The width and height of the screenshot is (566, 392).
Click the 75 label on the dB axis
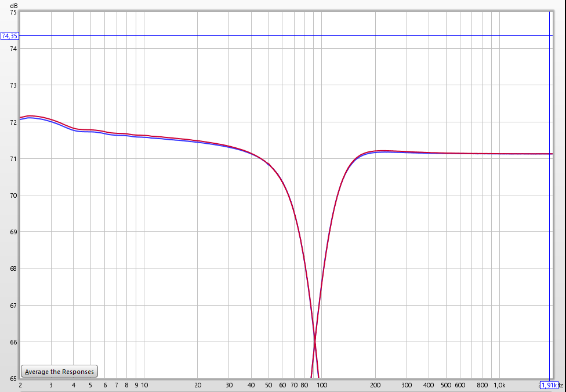(x=14, y=12)
